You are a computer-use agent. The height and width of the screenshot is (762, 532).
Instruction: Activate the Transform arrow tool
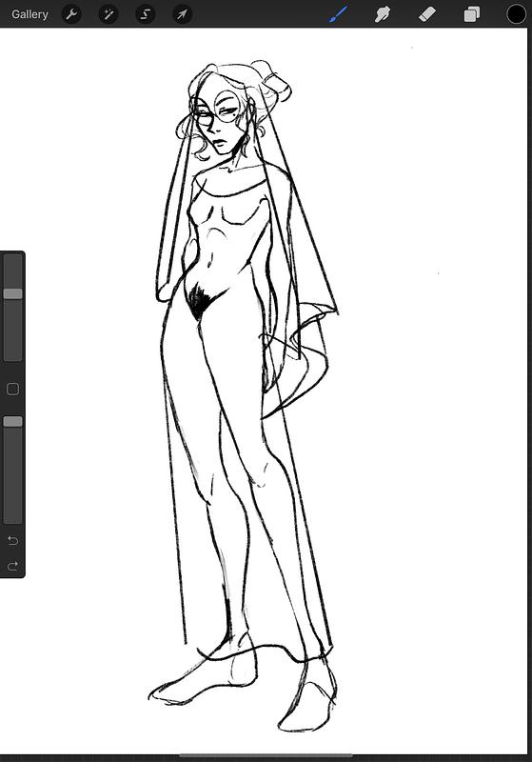pyautogui.click(x=182, y=14)
